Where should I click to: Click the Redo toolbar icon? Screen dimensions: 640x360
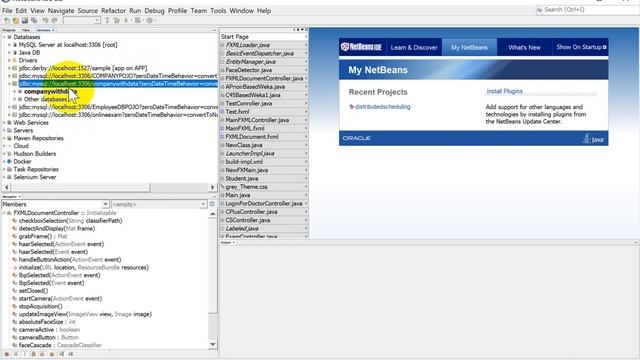(54, 20)
